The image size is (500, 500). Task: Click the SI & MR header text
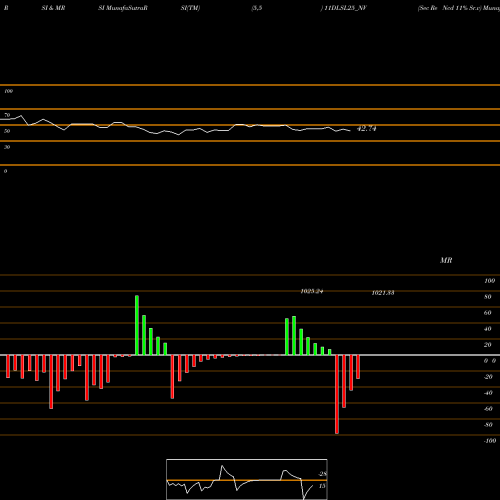coord(53,8)
